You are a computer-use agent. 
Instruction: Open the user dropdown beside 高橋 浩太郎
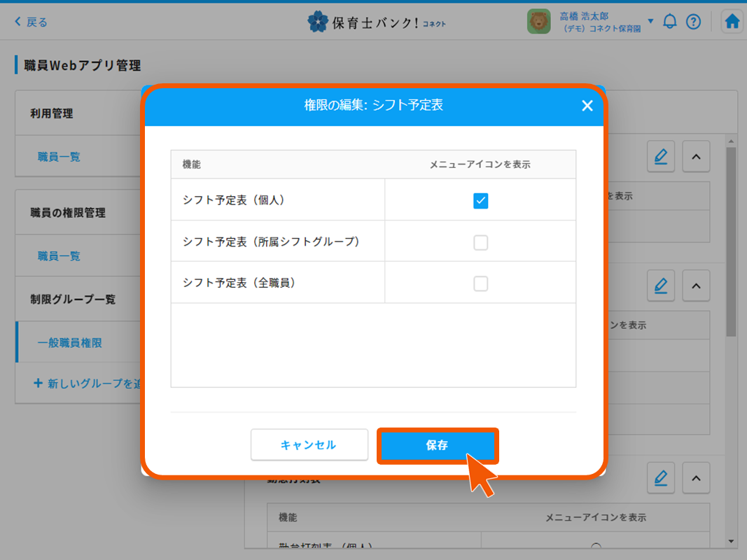coord(650,21)
